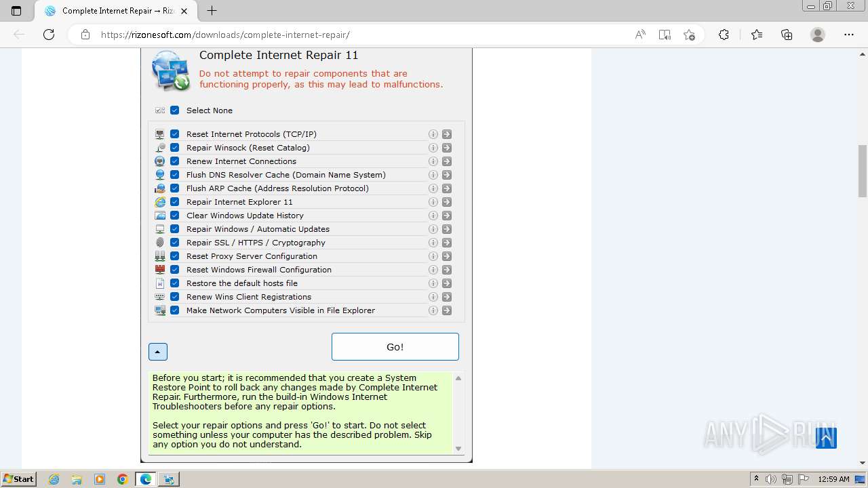Screen dimensions: 868x488
Task: Open File Explorer from taskbar
Action: tap(77, 479)
